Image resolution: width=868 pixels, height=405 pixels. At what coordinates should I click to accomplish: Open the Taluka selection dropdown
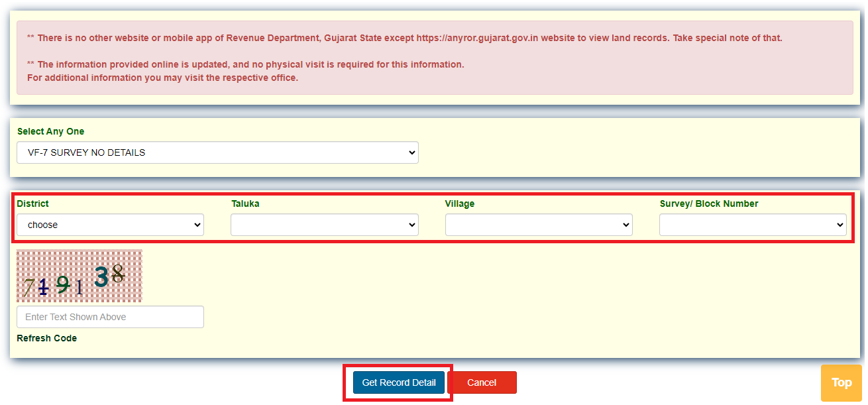324,224
